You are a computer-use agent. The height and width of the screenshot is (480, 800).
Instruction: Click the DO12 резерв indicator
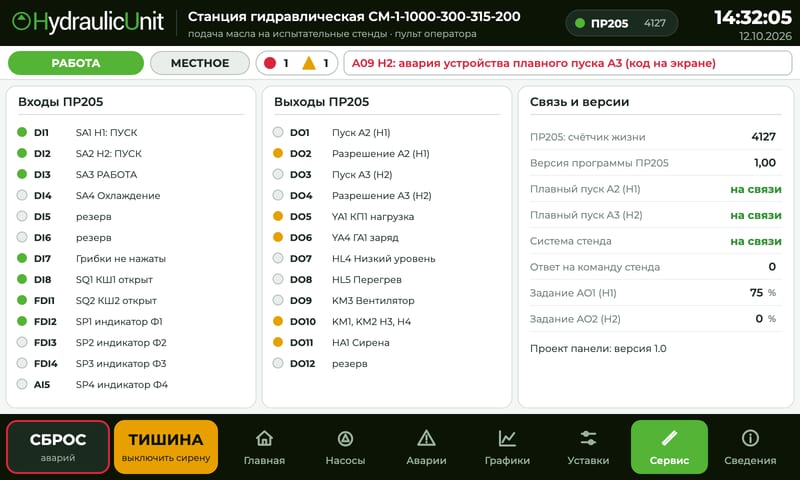coord(278,363)
